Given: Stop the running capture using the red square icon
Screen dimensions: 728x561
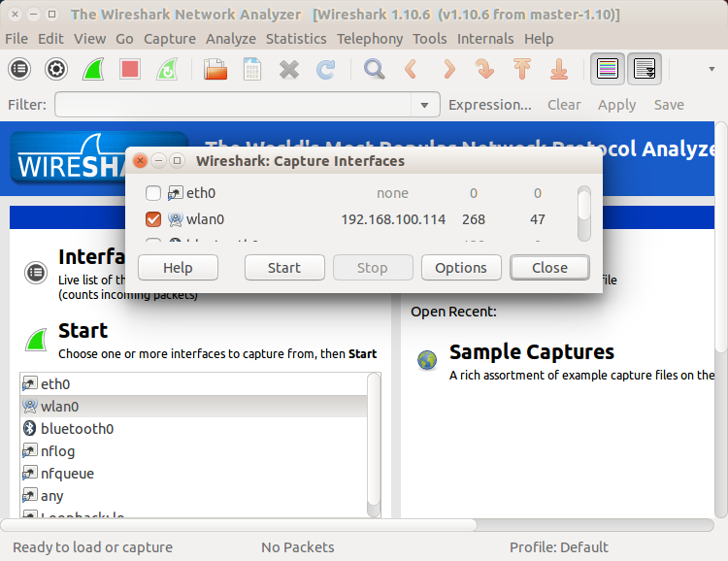Looking at the screenshot, I should click(x=130, y=69).
